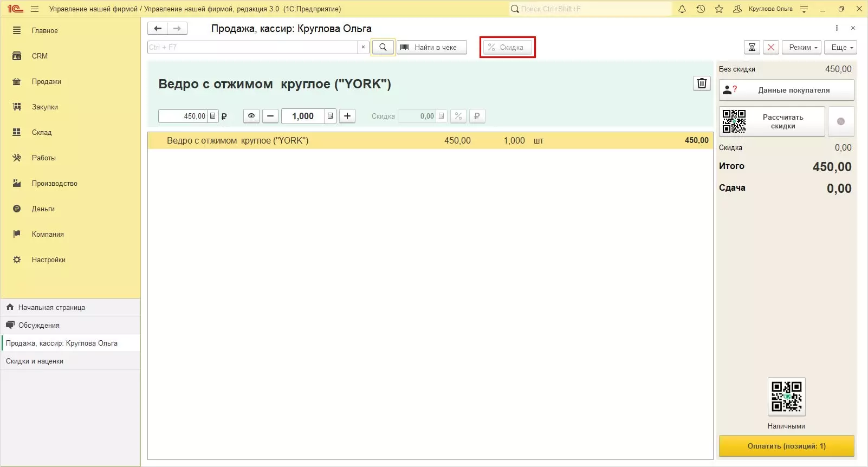Navigate forward with right arrow
Screen dimensions: 868x467
177,28
